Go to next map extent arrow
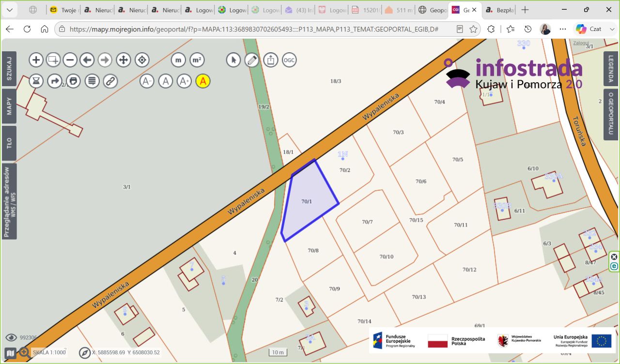The image size is (620, 364). [x=105, y=60]
